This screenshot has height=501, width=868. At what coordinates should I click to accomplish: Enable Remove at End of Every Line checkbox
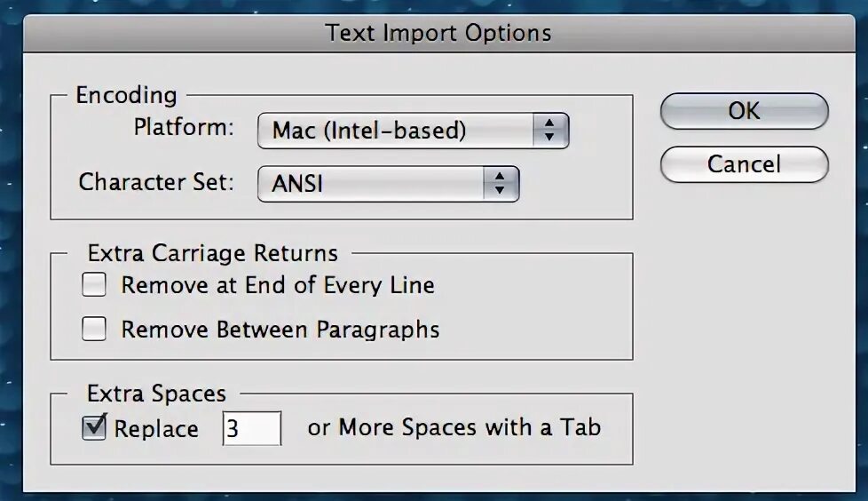coord(94,285)
